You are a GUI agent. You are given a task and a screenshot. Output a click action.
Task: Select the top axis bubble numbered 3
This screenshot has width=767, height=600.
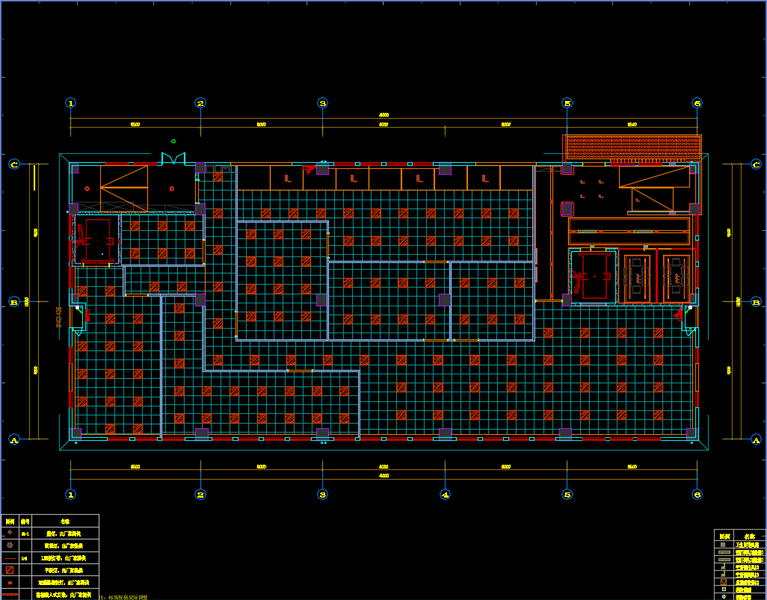tap(322, 103)
